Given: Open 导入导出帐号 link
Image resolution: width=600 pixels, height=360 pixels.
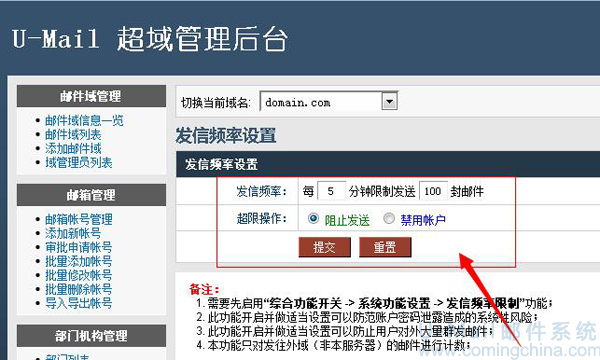Looking at the screenshot, I should [x=78, y=303].
